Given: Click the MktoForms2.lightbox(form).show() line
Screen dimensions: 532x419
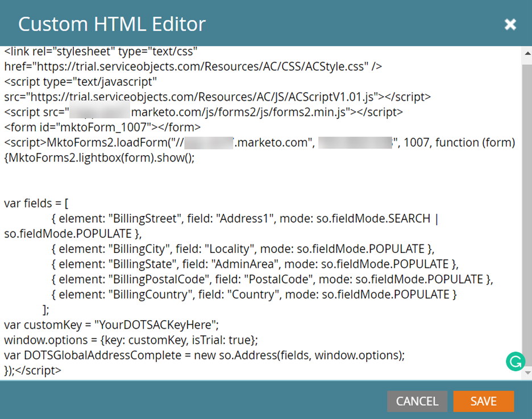Looking at the screenshot, I should coord(99,157).
